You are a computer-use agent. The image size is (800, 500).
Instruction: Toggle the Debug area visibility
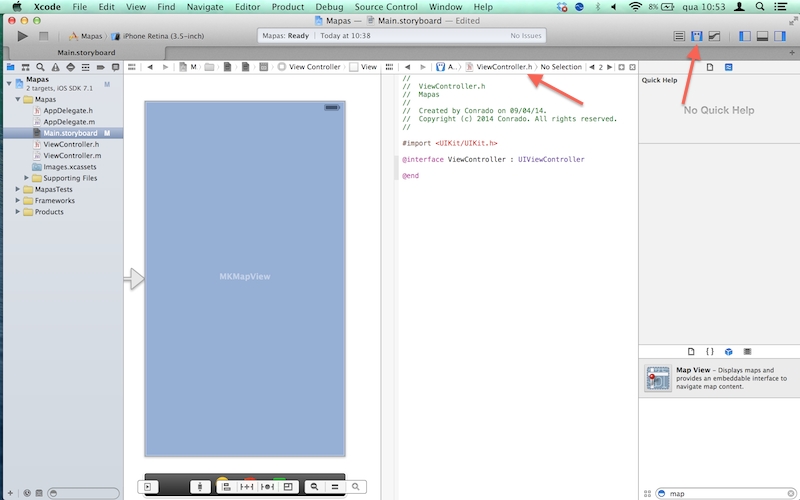762,36
